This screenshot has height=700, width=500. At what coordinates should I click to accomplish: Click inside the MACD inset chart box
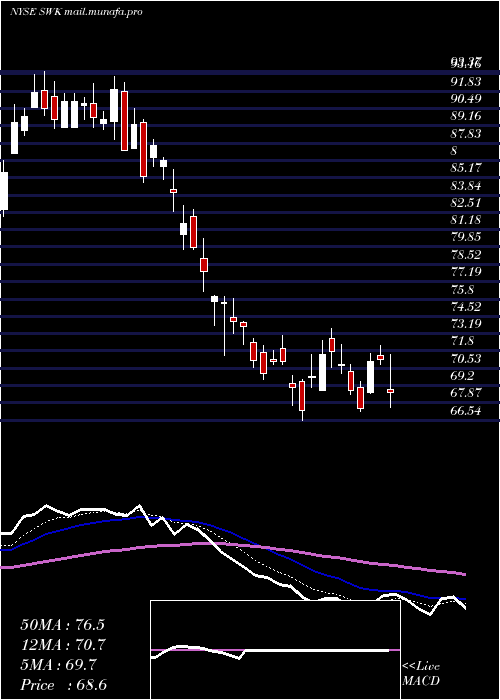point(275,650)
